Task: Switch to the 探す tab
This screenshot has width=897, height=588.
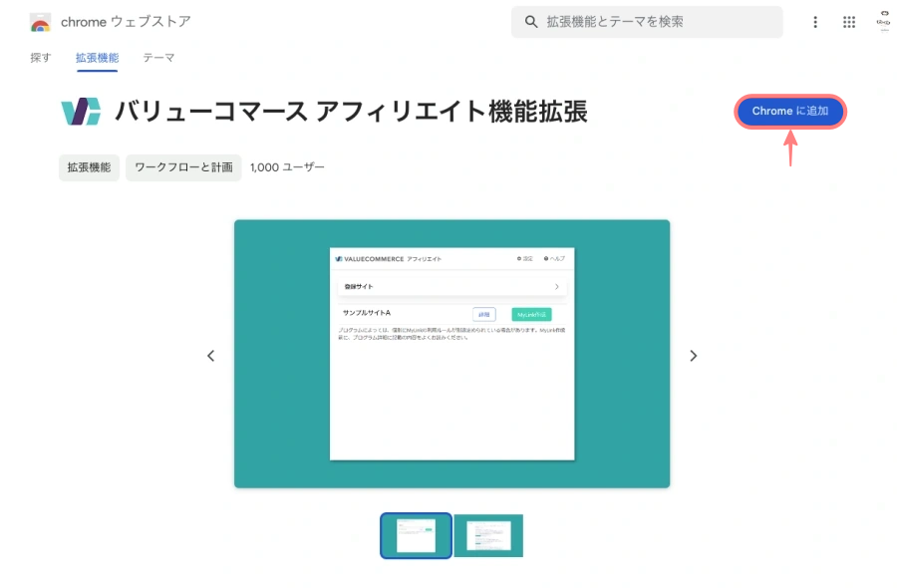Action: 41,57
